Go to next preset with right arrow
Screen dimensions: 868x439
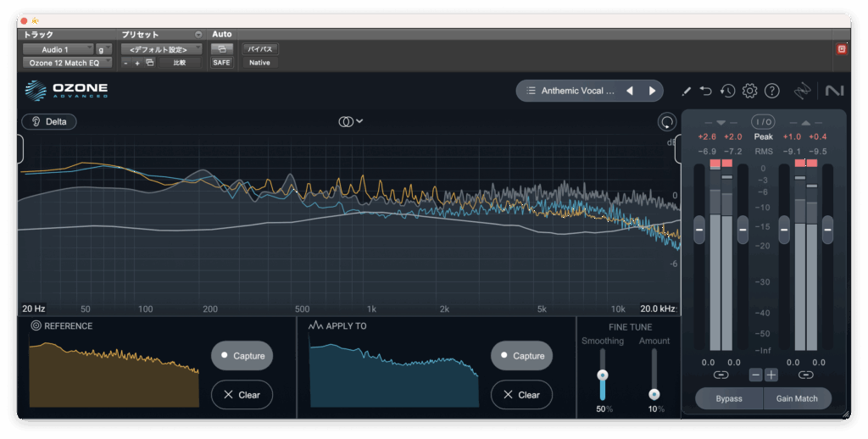pos(652,91)
